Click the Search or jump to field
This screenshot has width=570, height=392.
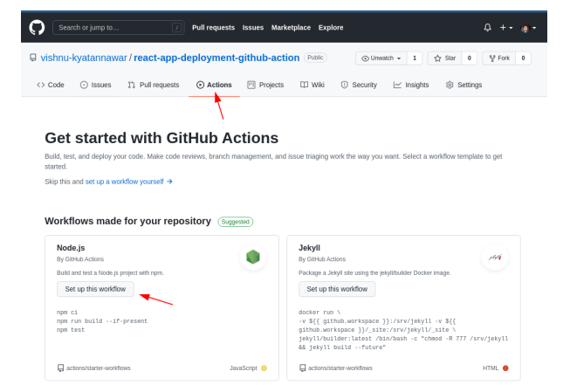point(119,27)
